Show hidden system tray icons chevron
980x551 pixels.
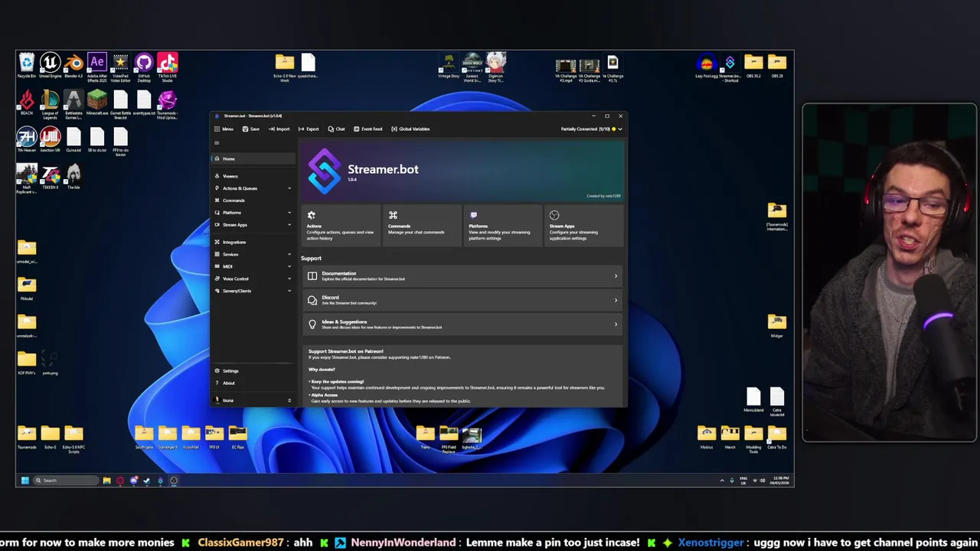click(721, 481)
